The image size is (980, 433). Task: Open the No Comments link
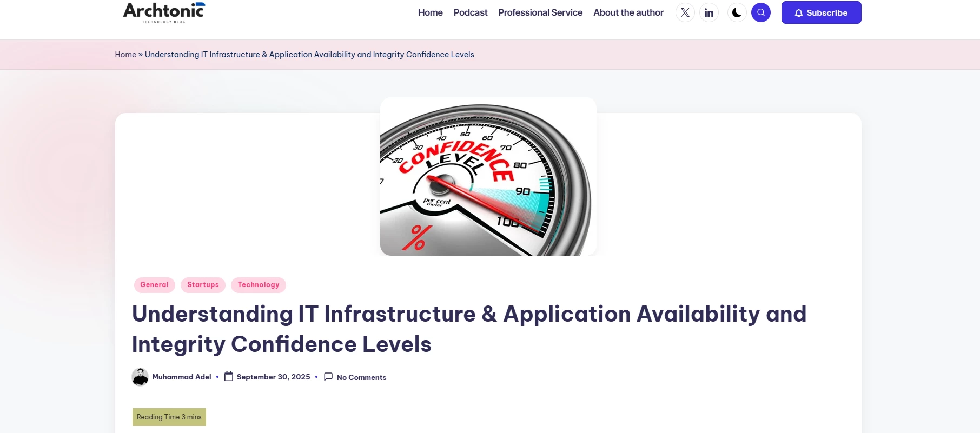click(361, 377)
